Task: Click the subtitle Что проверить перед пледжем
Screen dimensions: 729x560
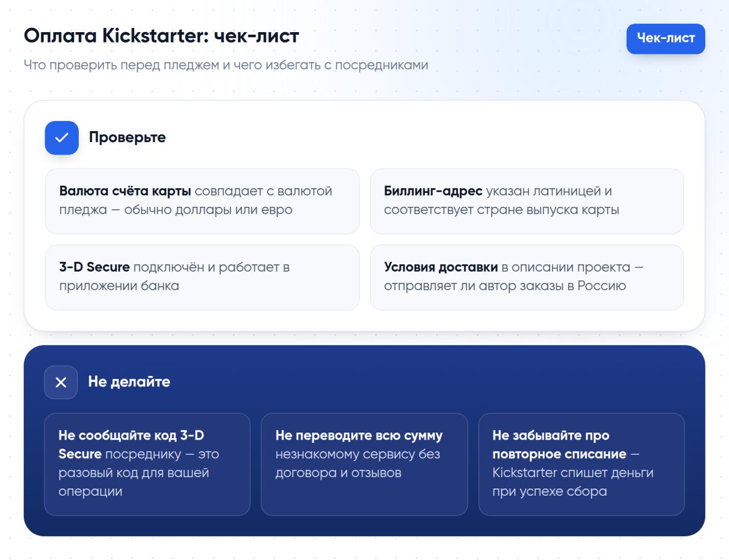Action: (x=226, y=65)
